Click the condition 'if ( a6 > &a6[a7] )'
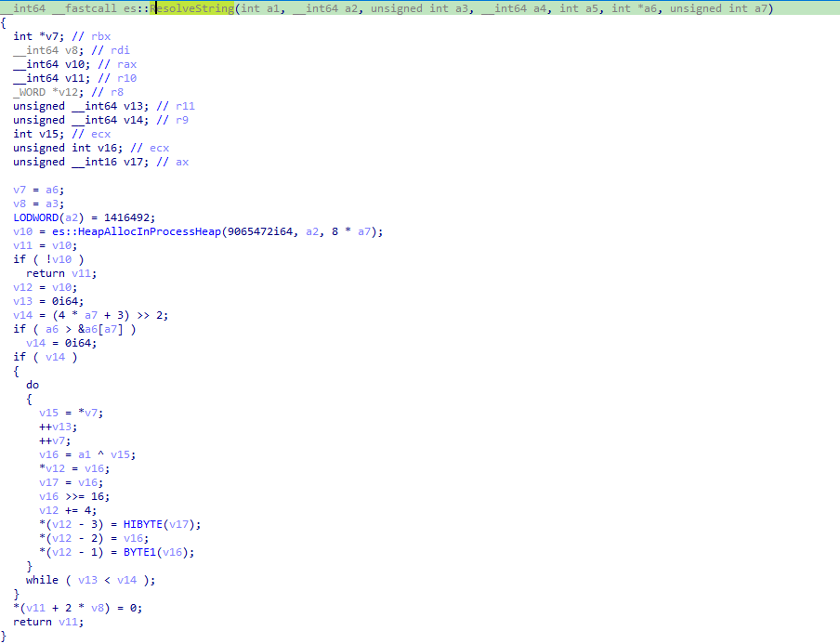840x644 pixels. 74,329
